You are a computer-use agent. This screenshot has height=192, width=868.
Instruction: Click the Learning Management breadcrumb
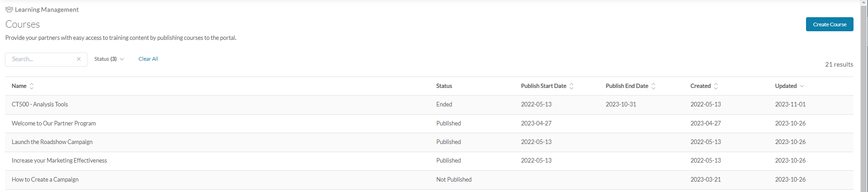point(47,10)
